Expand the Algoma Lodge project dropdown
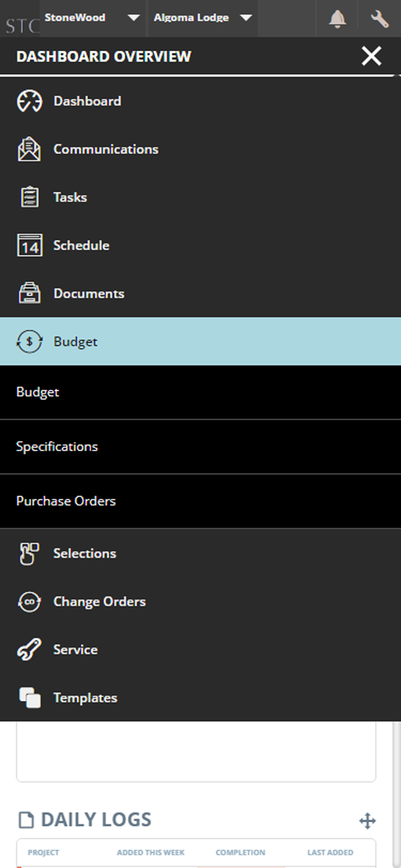401x868 pixels. (x=203, y=18)
